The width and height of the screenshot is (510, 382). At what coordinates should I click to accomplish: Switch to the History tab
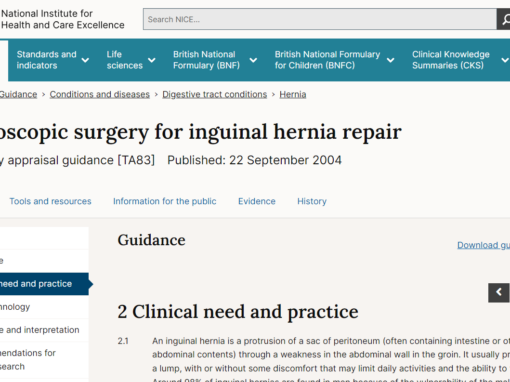(312, 201)
